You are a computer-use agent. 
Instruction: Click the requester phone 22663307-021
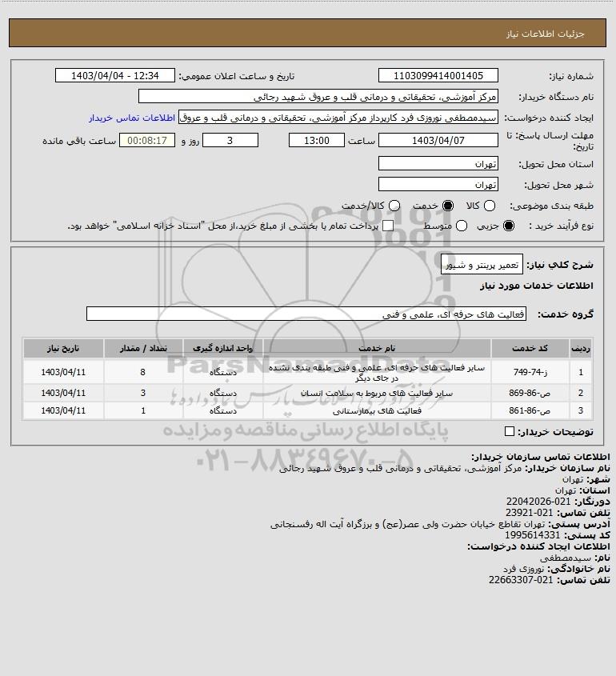(521, 580)
